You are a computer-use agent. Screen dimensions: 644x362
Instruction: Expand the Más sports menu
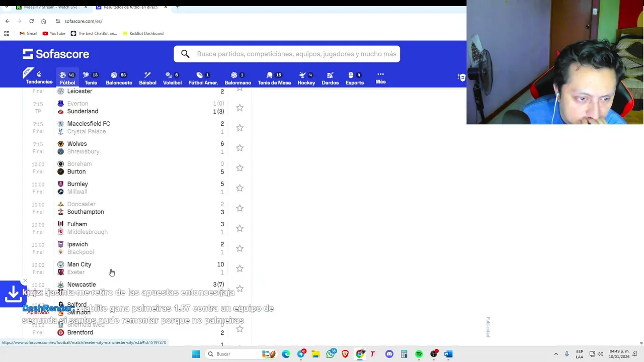[380, 77]
